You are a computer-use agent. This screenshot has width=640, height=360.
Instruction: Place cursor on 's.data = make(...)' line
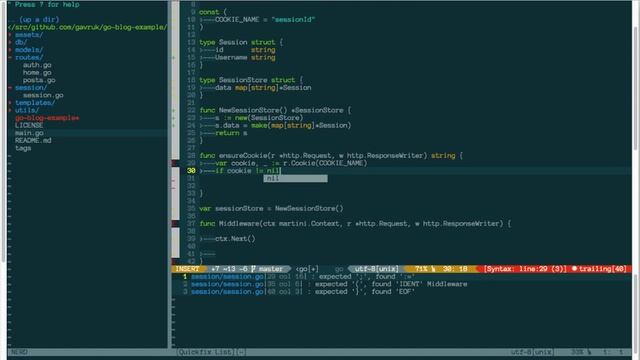pos(275,125)
